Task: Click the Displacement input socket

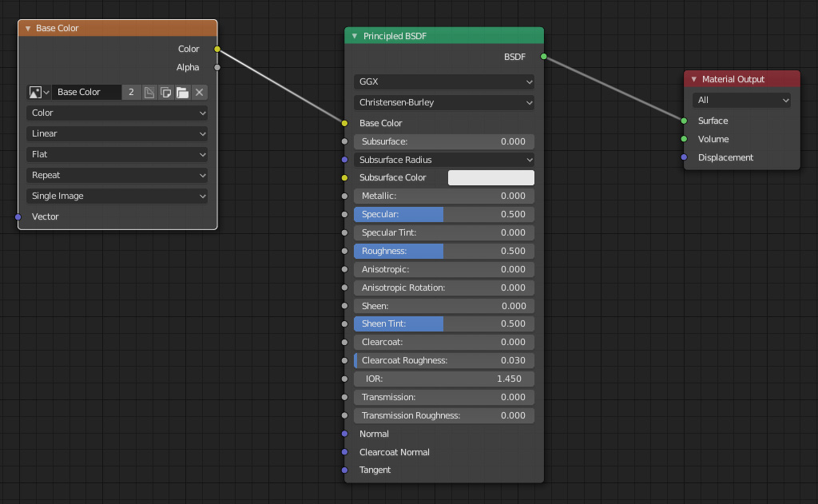Action: [x=684, y=157]
